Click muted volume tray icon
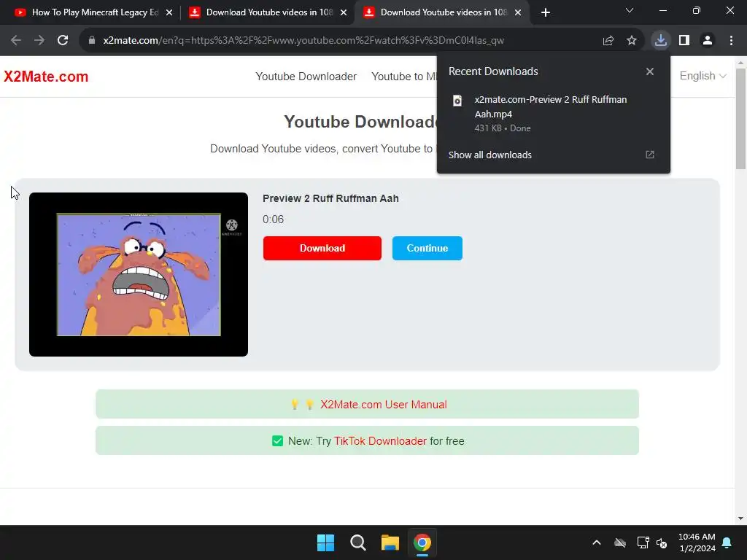The width and height of the screenshot is (747, 560). click(x=662, y=542)
